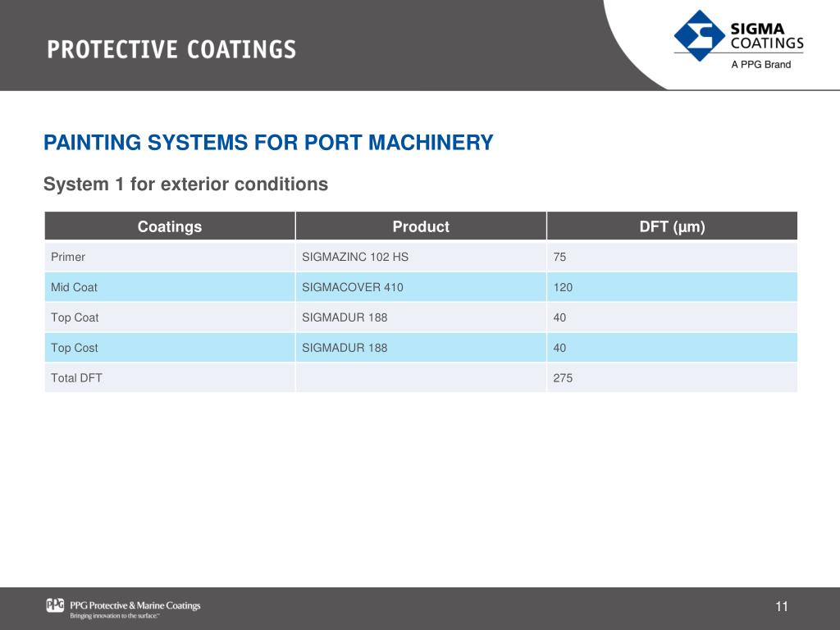This screenshot has width=840, height=630.
Task: Click the PPG logo in the footer
Action: pyautogui.click(x=55, y=605)
